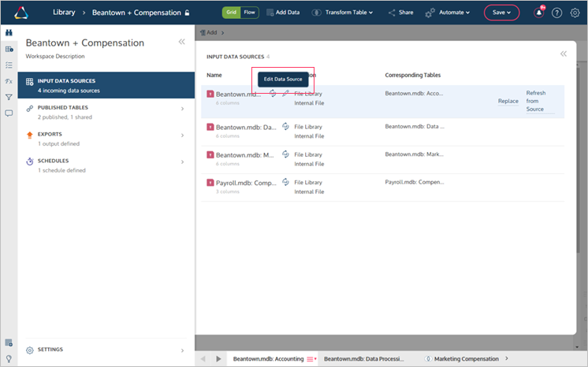The image size is (588, 367).
Task: Select the Beantown.mdb: Data Processi... tab
Action: (363, 359)
